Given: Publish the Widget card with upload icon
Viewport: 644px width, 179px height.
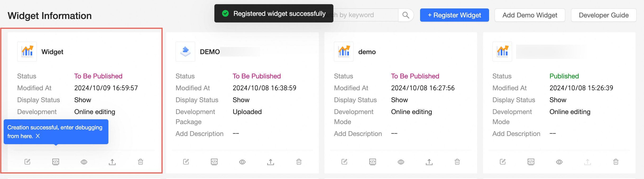Looking at the screenshot, I should pos(112,162).
